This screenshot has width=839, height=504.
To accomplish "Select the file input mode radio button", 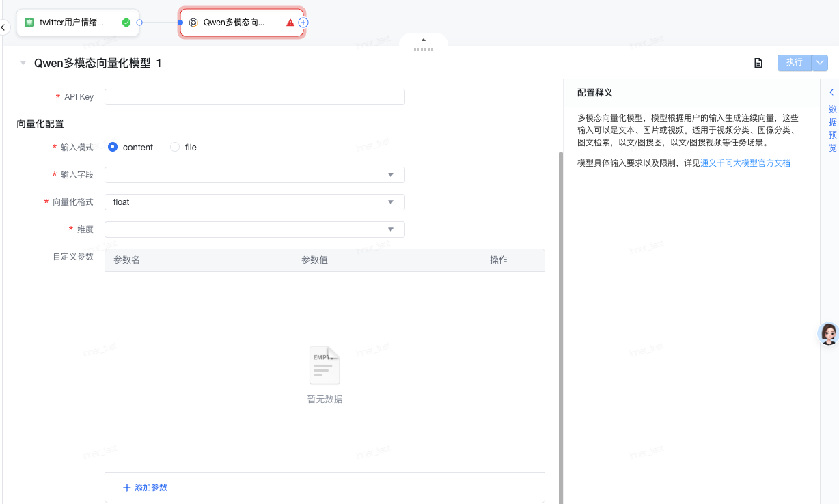I will pyautogui.click(x=175, y=147).
